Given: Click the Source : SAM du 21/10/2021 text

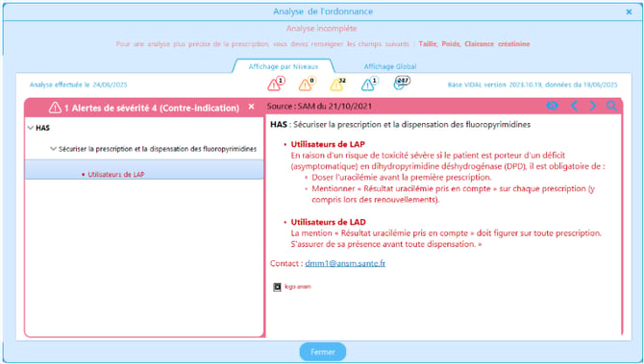Looking at the screenshot, I should (x=319, y=107).
